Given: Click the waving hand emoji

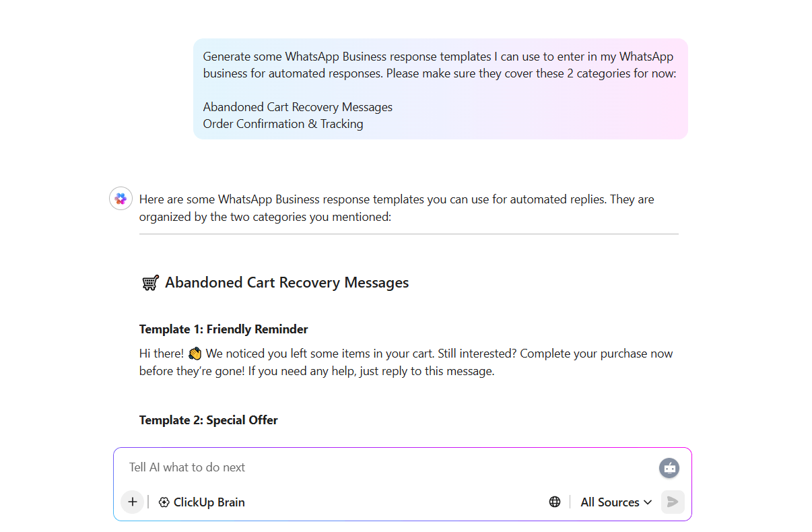Looking at the screenshot, I should (195, 354).
